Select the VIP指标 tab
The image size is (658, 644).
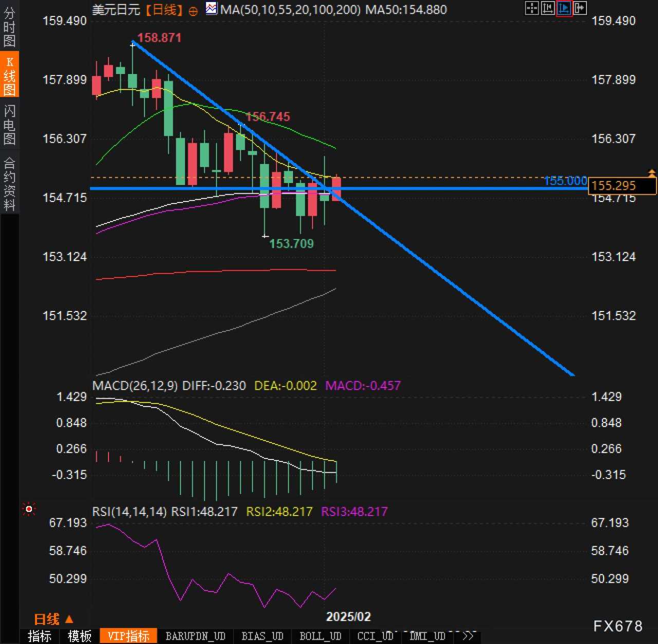coord(129,636)
